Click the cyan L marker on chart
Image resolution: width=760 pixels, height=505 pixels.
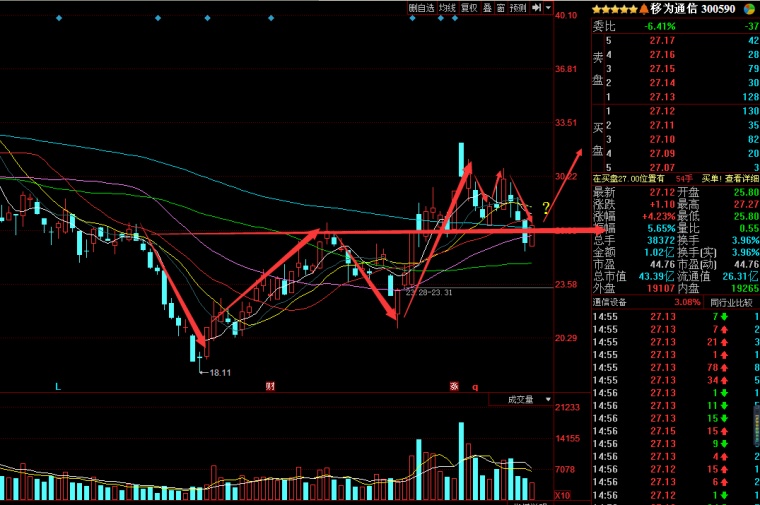point(58,387)
